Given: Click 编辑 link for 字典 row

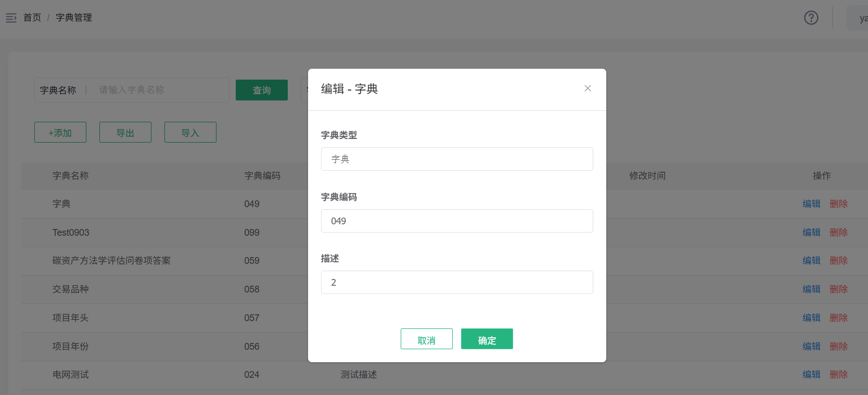Looking at the screenshot, I should click(811, 203).
